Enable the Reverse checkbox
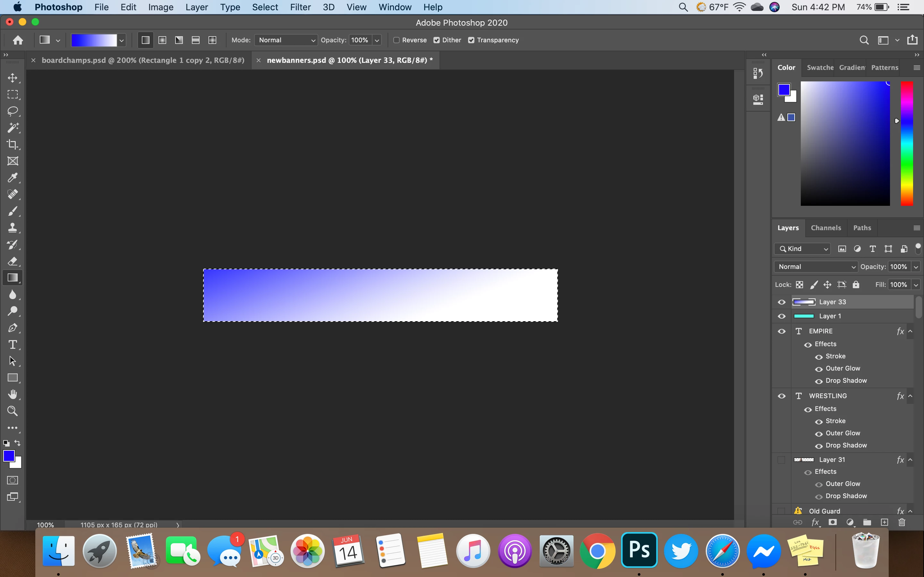The height and width of the screenshot is (577, 924). tap(396, 40)
